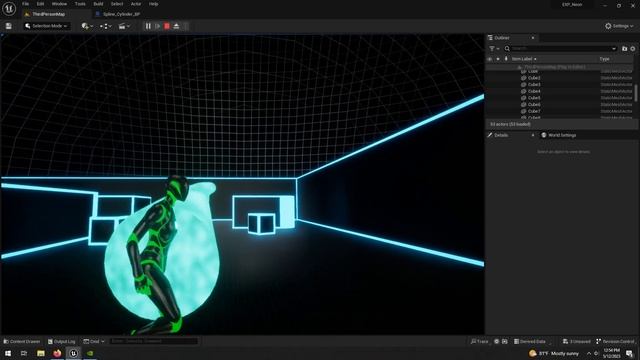Image resolution: width=640 pixels, height=360 pixels.
Task: Open the add content quick menu
Action: coord(87,26)
